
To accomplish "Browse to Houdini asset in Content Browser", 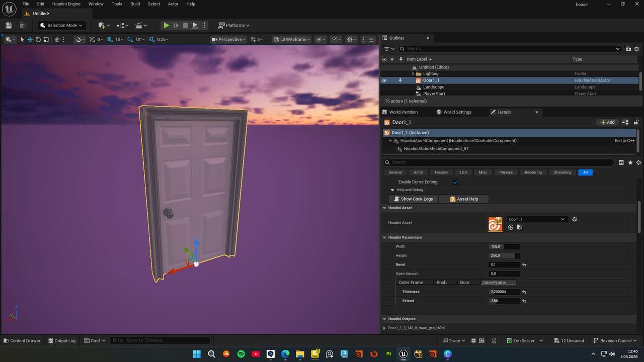I will [x=519, y=227].
